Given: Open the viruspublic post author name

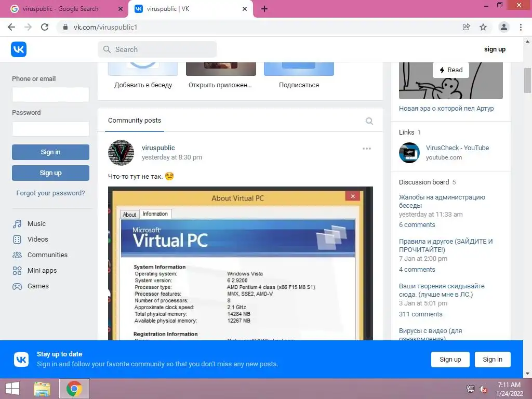Looking at the screenshot, I should point(158,148).
